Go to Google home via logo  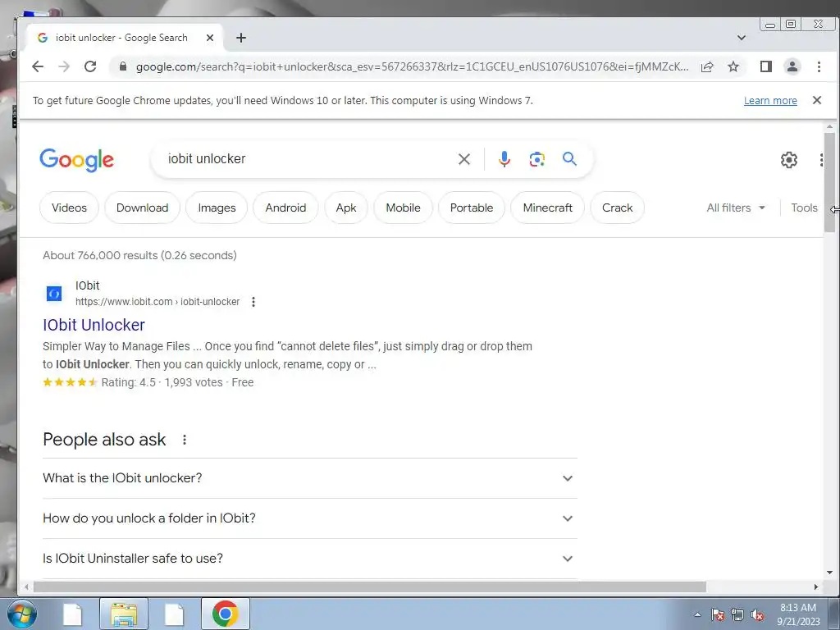click(76, 160)
